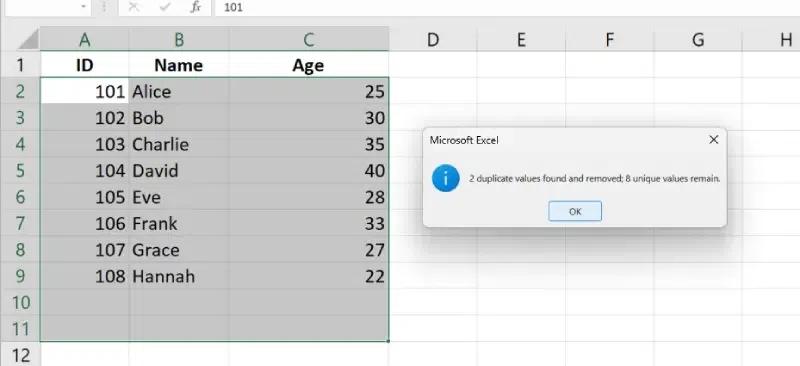Click OK in the Microsoft Excel dialog

pyautogui.click(x=575, y=211)
